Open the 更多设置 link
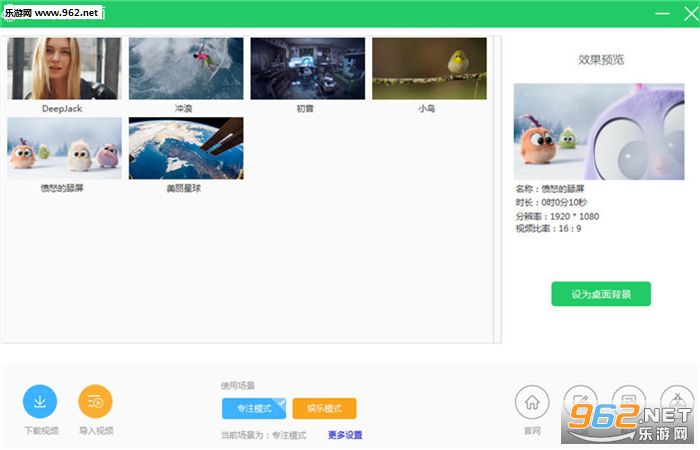Viewport: 700px width, 450px height. pos(345,435)
